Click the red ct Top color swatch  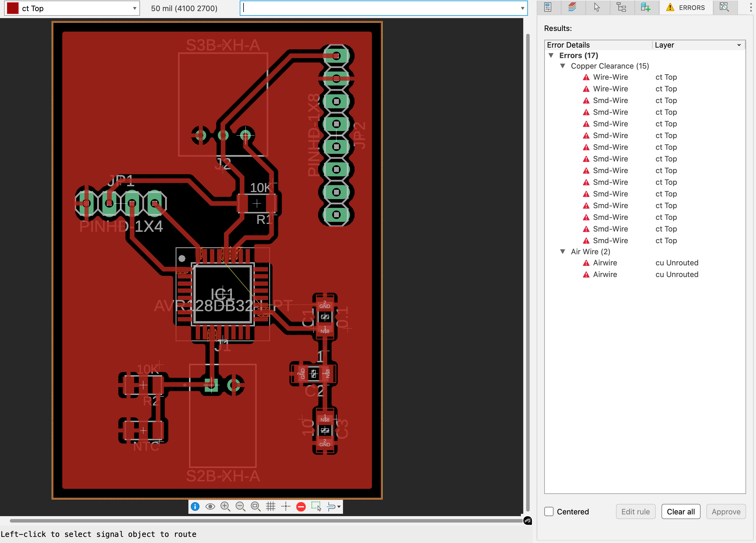pos(13,8)
